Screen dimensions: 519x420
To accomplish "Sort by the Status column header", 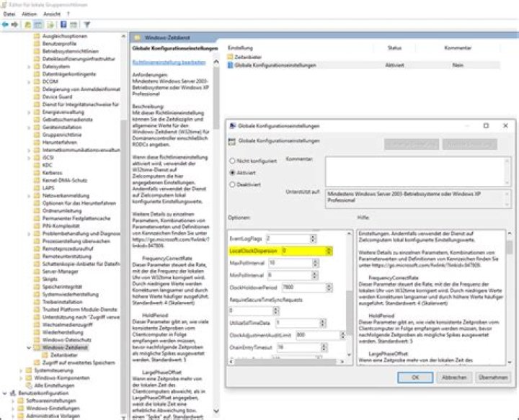I will (x=394, y=48).
